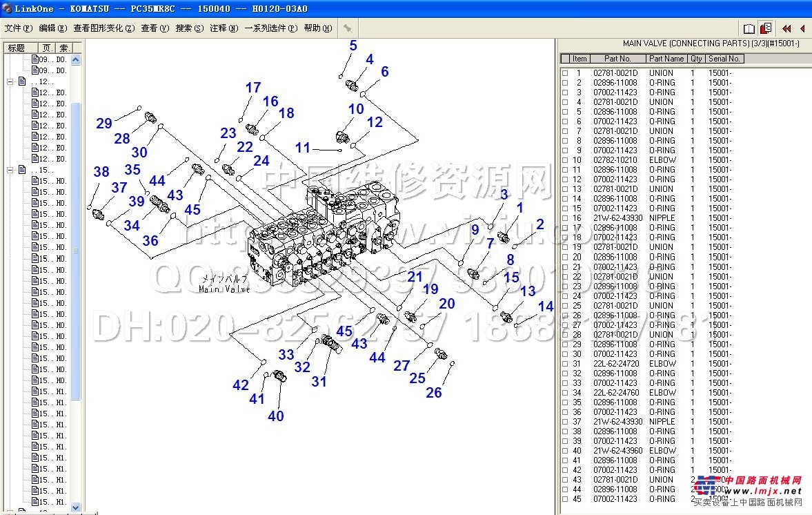Select the first 09..D0 page icon
Screen dimensions: 812x515
click(x=35, y=59)
